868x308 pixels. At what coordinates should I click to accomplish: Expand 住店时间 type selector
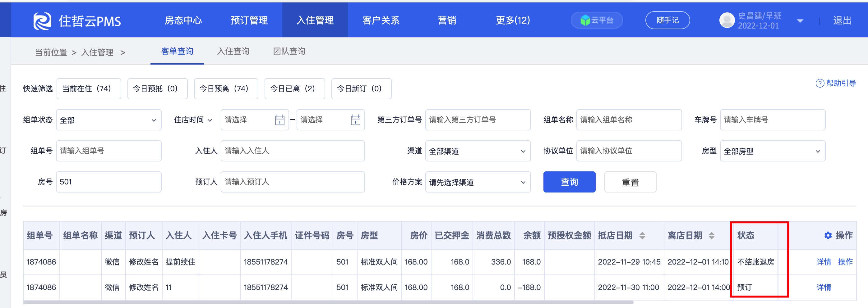(x=193, y=120)
